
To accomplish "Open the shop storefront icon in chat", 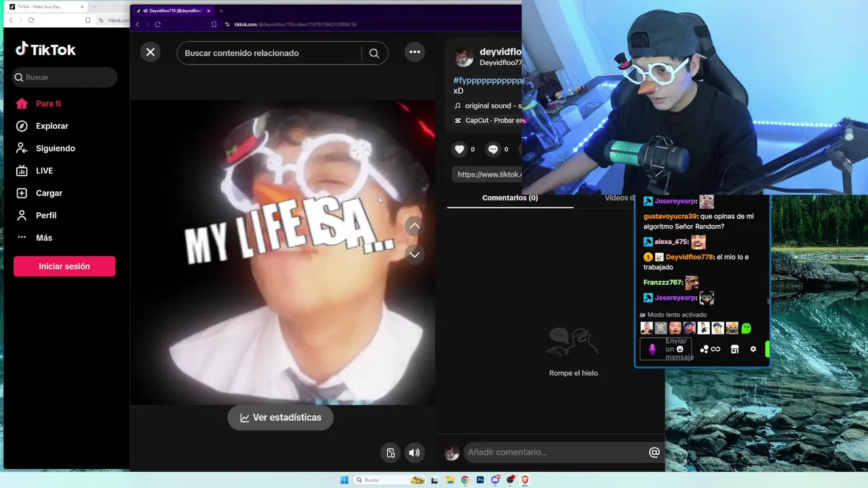I will pyautogui.click(x=734, y=349).
